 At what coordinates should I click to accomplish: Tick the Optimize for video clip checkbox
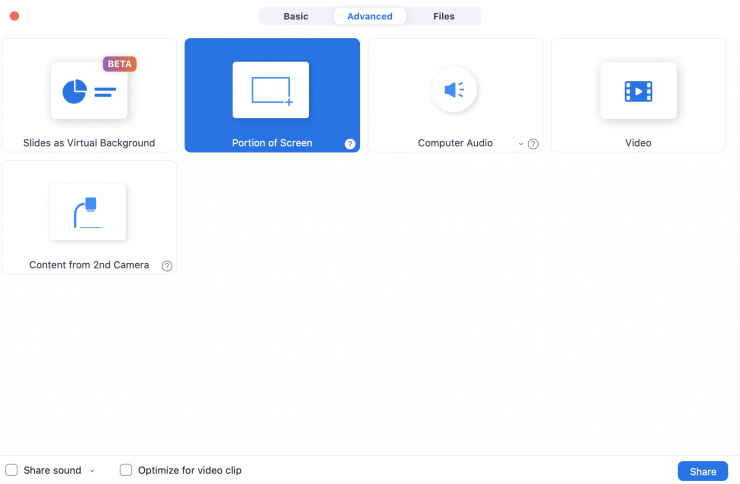coord(126,470)
